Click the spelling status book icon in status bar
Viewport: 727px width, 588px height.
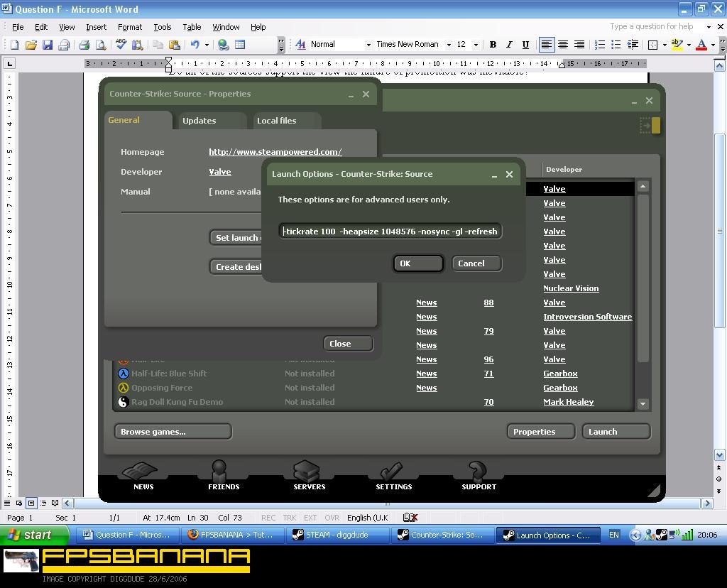(410, 518)
